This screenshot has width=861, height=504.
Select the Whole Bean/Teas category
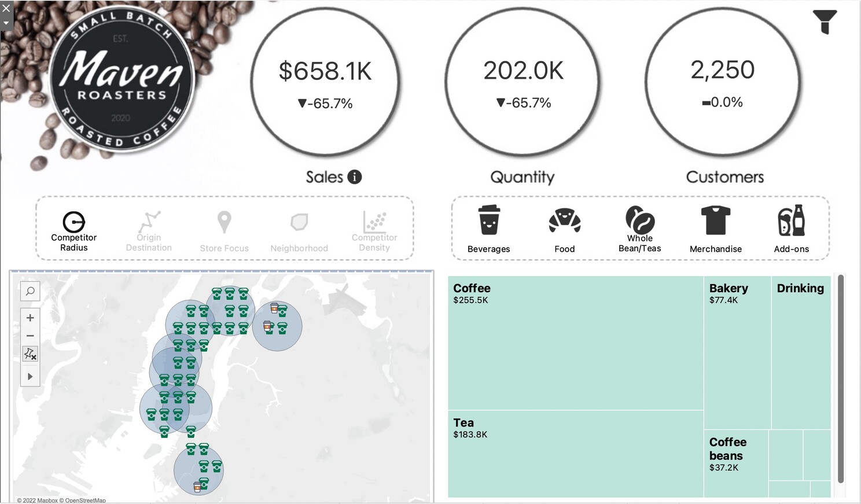click(639, 229)
